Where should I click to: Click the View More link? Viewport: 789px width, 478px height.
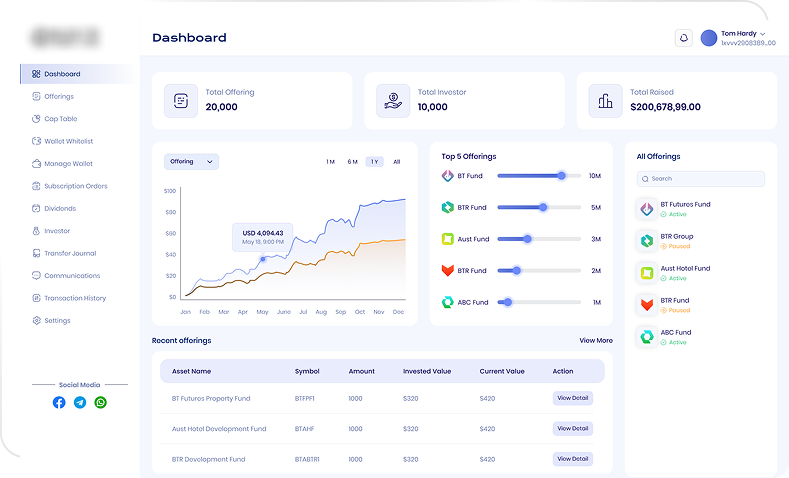tap(596, 340)
